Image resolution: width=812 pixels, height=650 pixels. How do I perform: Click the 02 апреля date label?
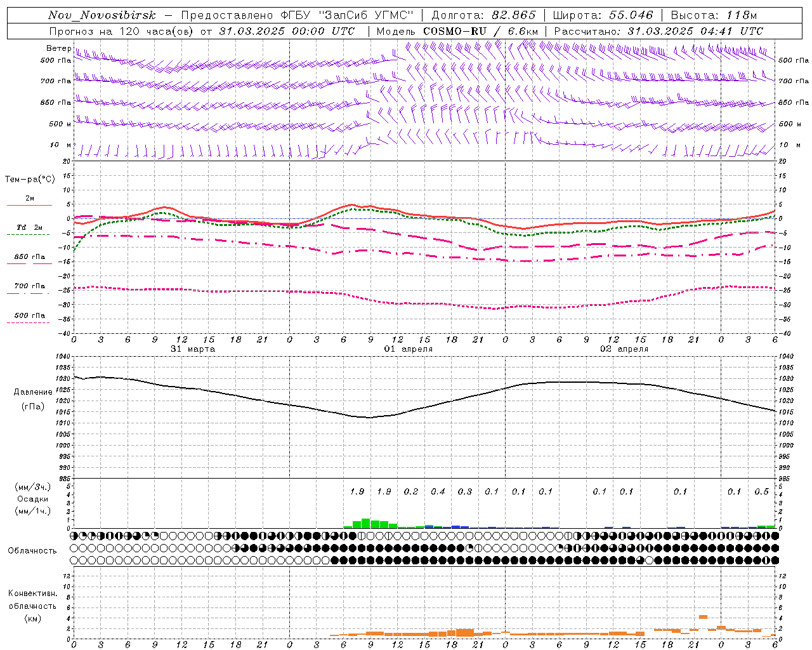click(624, 349)
